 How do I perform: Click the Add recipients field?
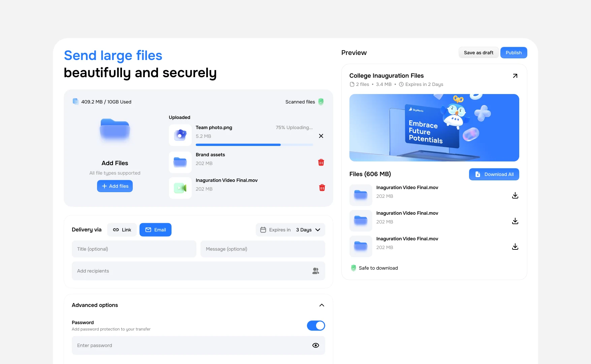coord(198,271)
